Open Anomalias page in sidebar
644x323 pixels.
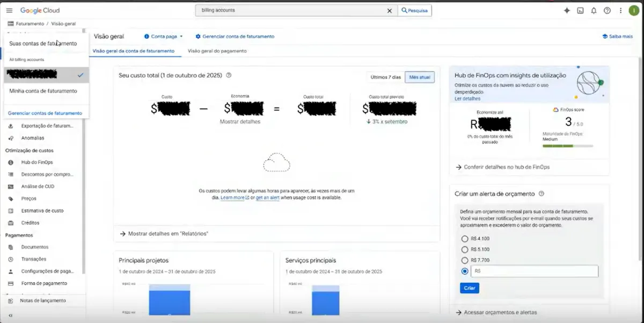click(33, 138)
